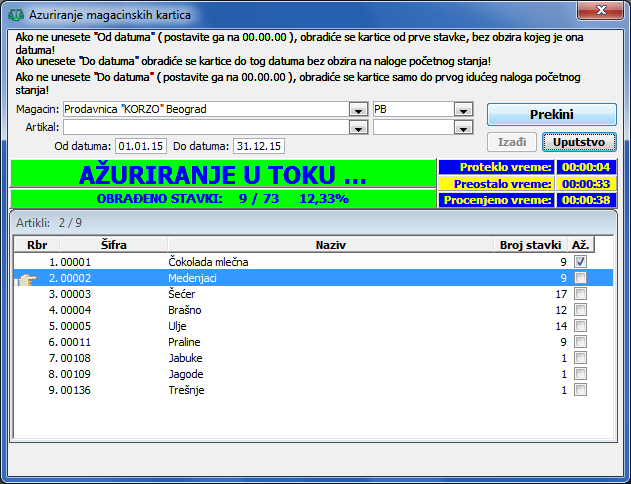The width and height of the screenshot is (631, 484).
Task: Click the OBRAĐENO STAVKI 9 / 73 progress bar
Action: click(x=223, y=198)
